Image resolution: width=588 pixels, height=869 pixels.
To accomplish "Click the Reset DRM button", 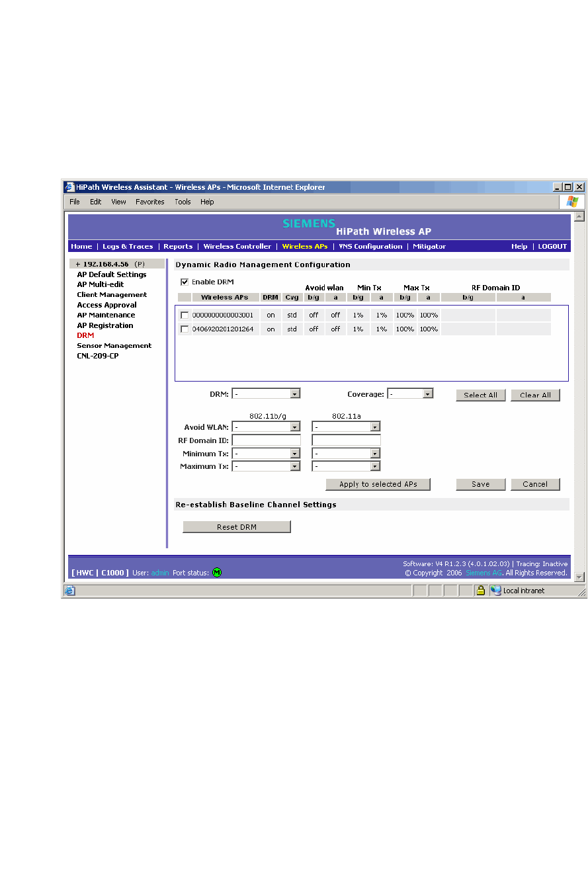I will coord(237,527).
